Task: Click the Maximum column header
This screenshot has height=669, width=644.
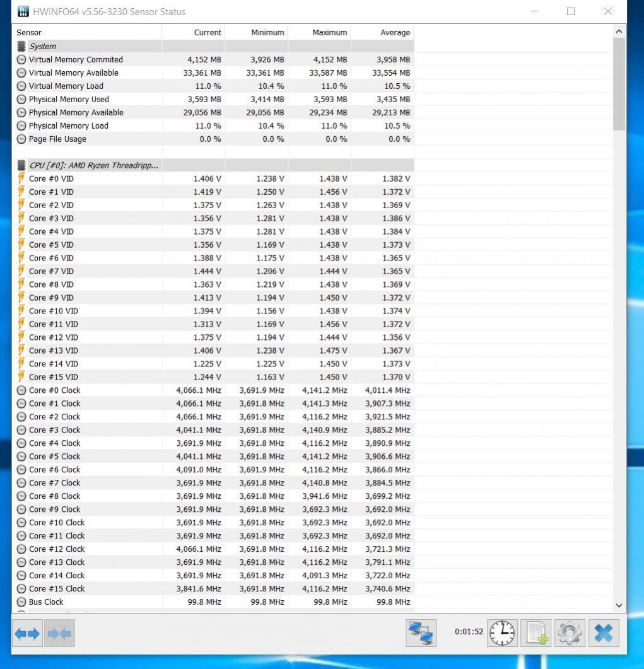Action: coord(320,32)
